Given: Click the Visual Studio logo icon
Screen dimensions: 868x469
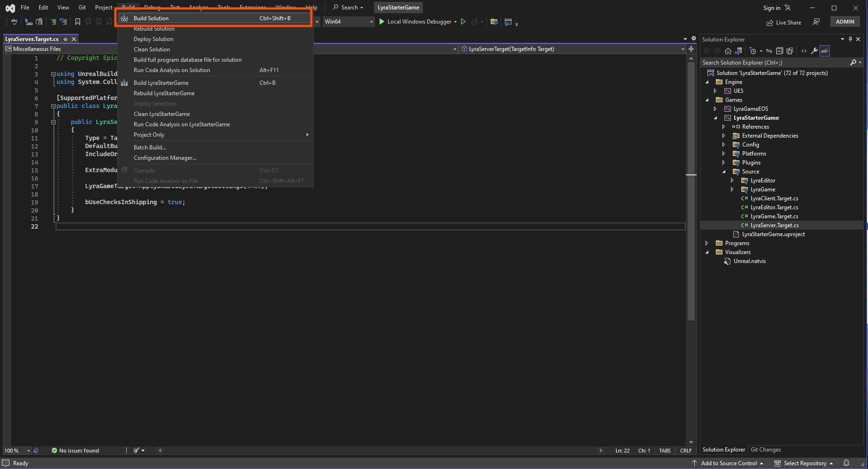Looking at the screenshot, I should click(10, 8).
